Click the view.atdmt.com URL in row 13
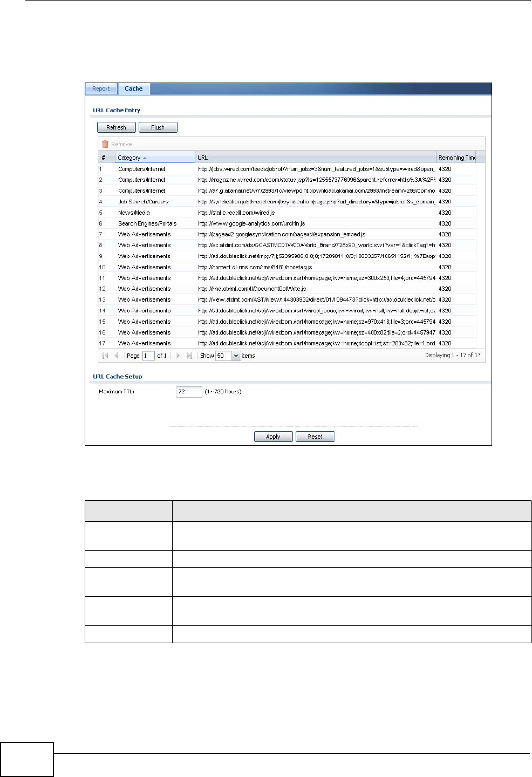The width and height of the screenshot is (532, 777). (316, 299)
